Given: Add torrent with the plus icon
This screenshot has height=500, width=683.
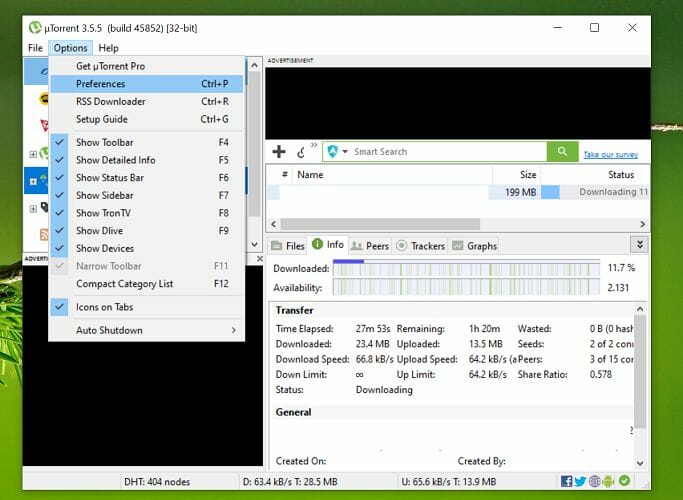Looking at the screenshot, I should click(x=279, y=152).
